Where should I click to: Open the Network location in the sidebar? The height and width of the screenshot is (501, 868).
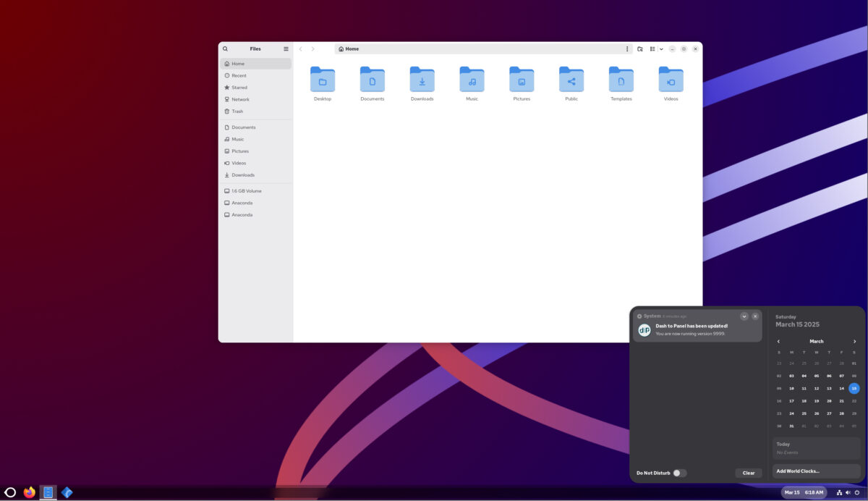(239, 99)
